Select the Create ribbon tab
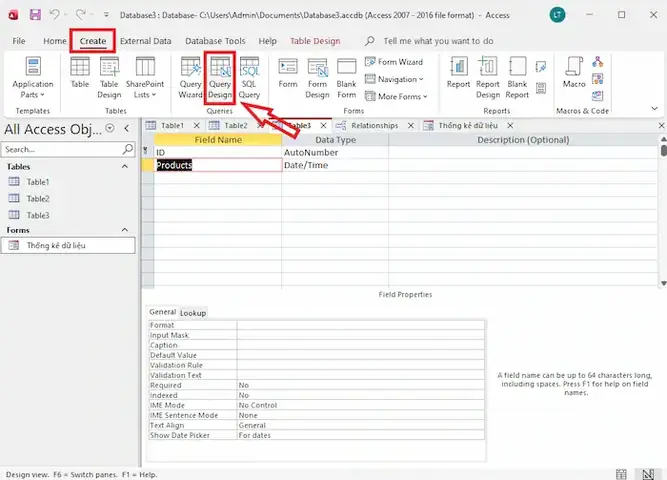The height and width of the screenshot is (480, 667). [x=93, y=41]
